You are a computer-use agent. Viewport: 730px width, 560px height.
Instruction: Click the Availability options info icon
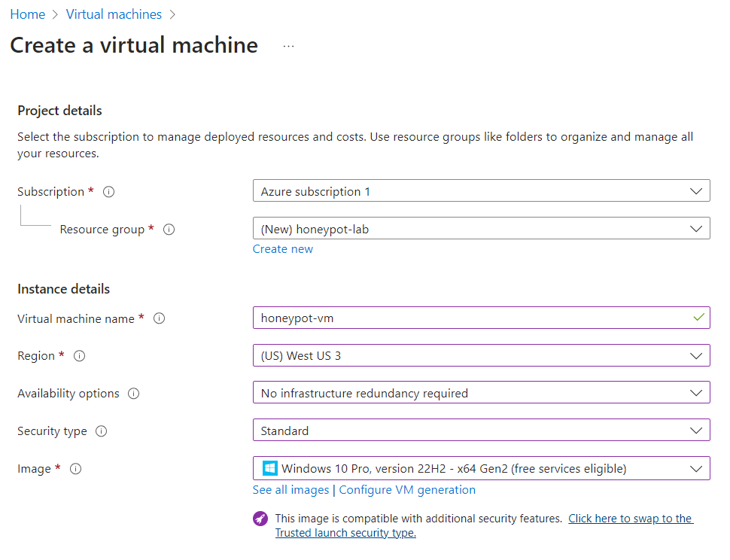(x=133, y=393)
